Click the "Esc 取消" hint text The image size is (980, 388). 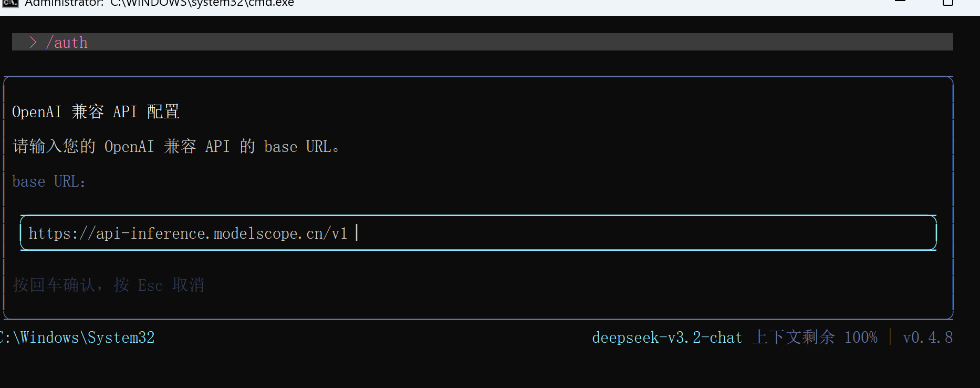(x=171, y=285)
